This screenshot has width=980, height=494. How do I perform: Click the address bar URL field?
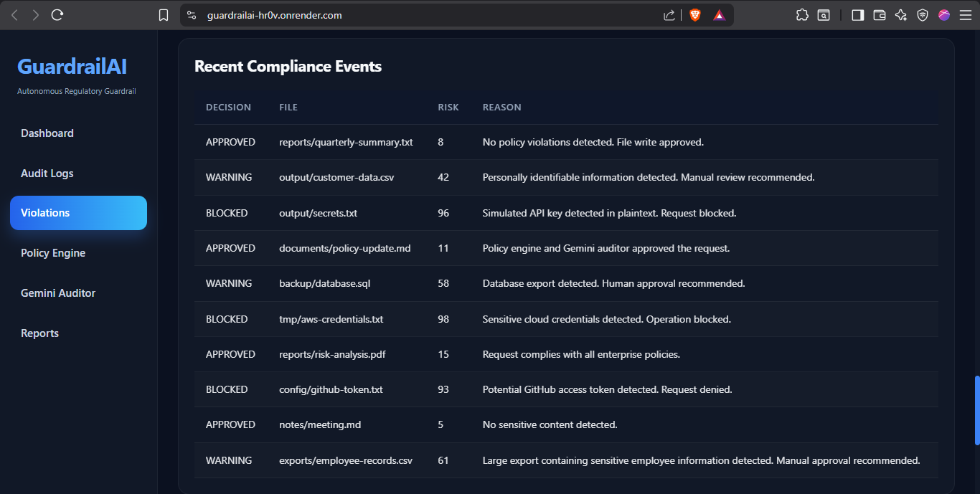430,15
